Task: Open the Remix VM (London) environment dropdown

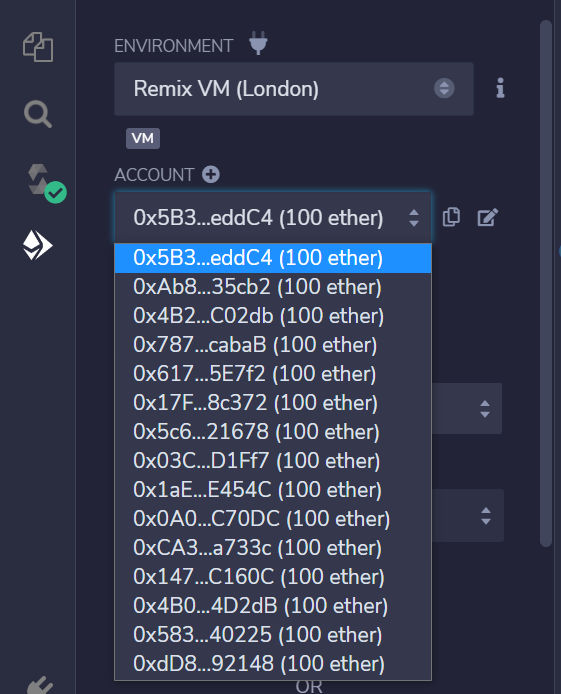Action: (x=294, y=89)
